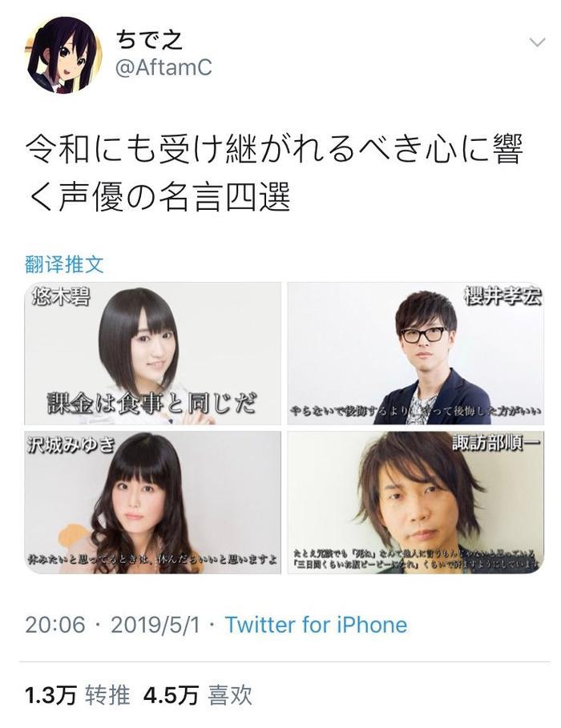Click the 喜欢 label

click(230, 695)
